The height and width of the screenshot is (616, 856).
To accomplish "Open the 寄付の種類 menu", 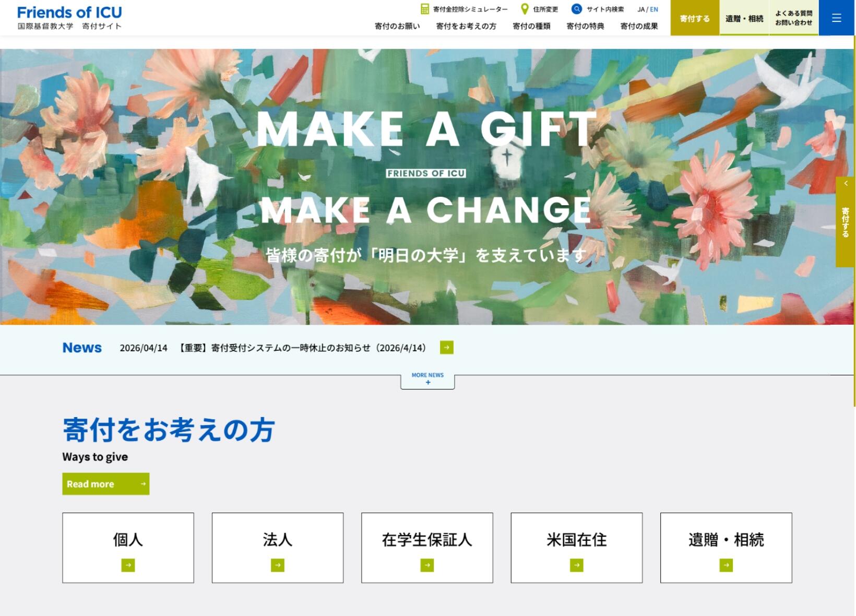I will pos(531,26).
